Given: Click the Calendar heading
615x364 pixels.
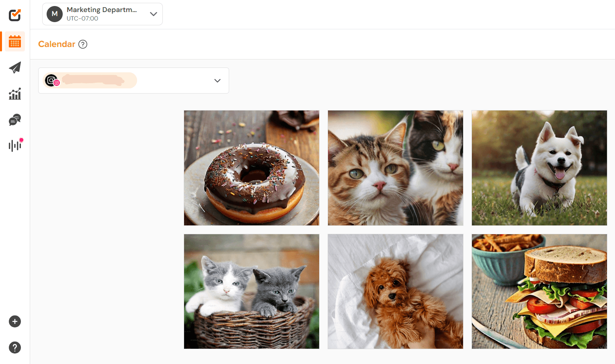Looking at the screenshot, I should [56, 44].
